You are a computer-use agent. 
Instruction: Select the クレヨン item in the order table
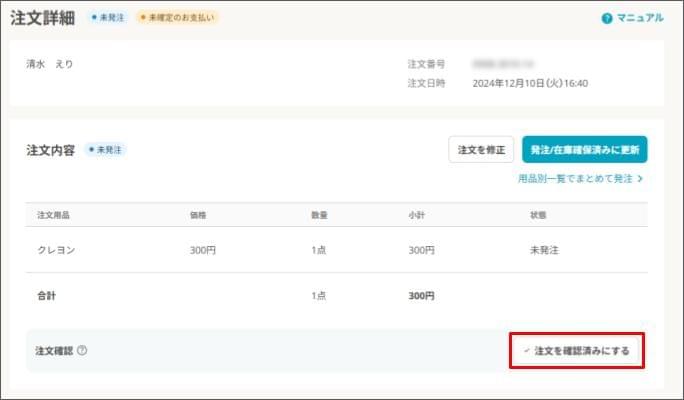(55, 250)
